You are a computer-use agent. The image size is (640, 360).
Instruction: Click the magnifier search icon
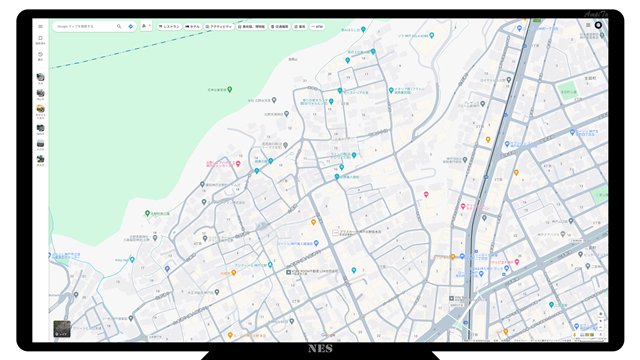tap(119, 27)
